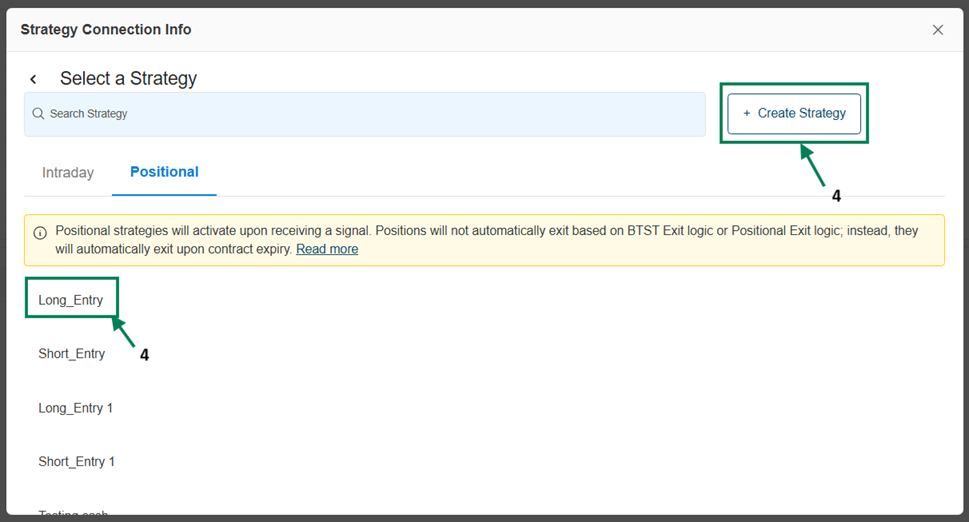Pick the Long_Entry 1 strategy

(76, 408)
